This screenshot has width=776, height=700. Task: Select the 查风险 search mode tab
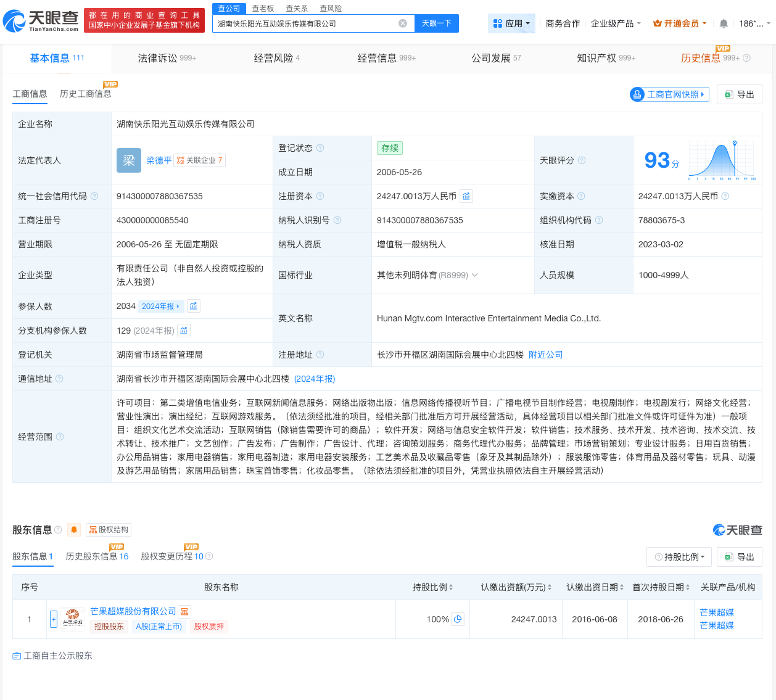pos(331,9)
